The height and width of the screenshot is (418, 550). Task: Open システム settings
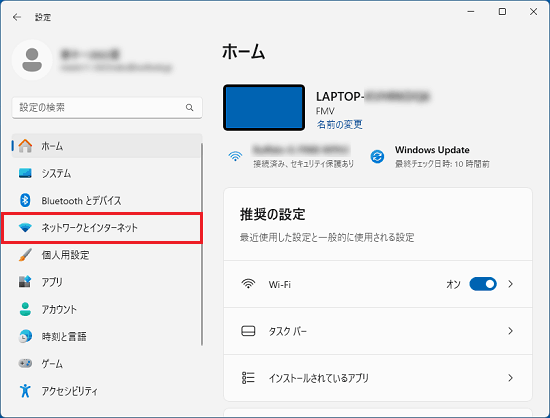point(107,173)
